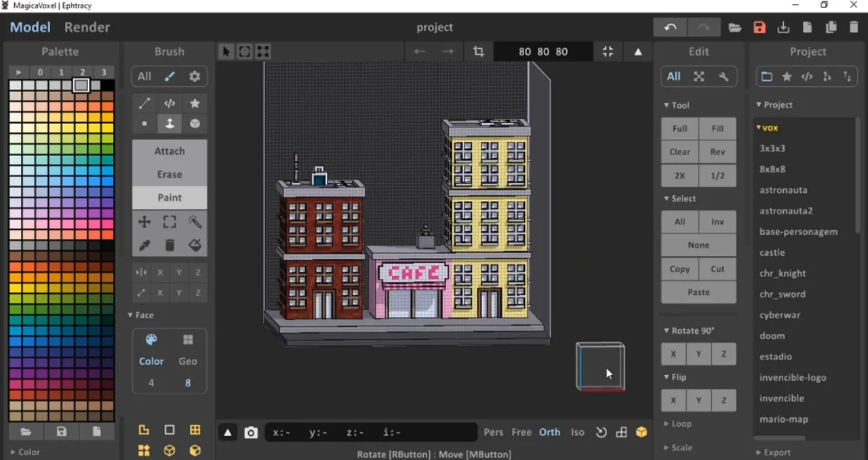Collapse the Tool section in Edit panel
Screen dimensions: 868x460
676,105
